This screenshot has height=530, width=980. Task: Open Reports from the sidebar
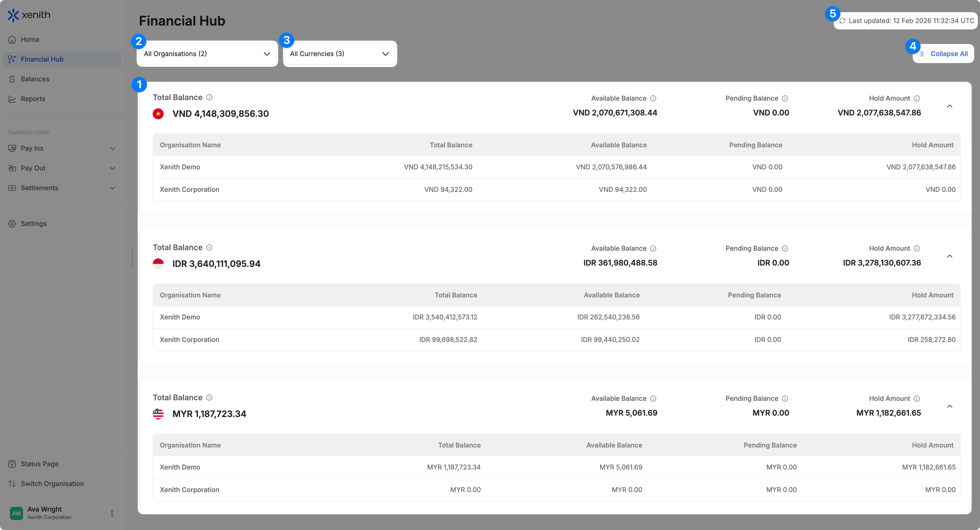(33, 99)
